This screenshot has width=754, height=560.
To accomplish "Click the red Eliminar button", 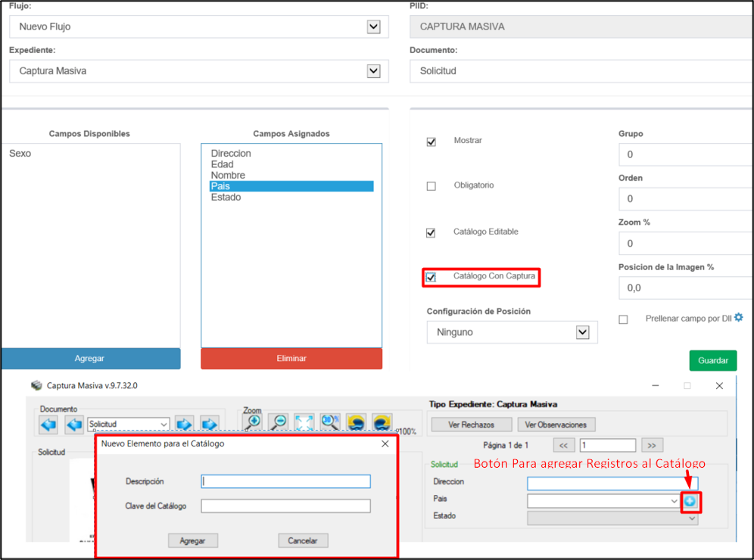I will click(291, 359).
